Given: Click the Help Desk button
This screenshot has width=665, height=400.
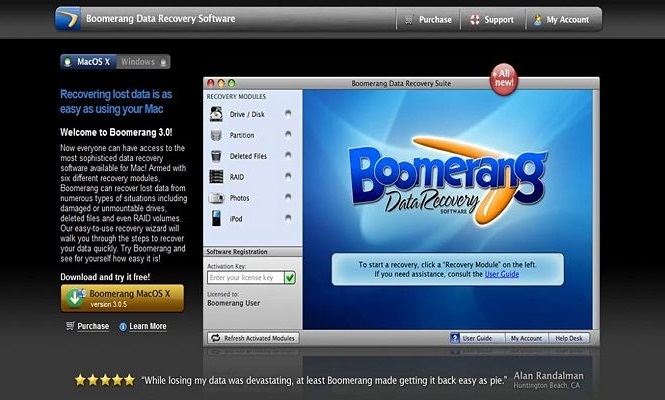Looking at the screenshot, I should click(569, 338).
